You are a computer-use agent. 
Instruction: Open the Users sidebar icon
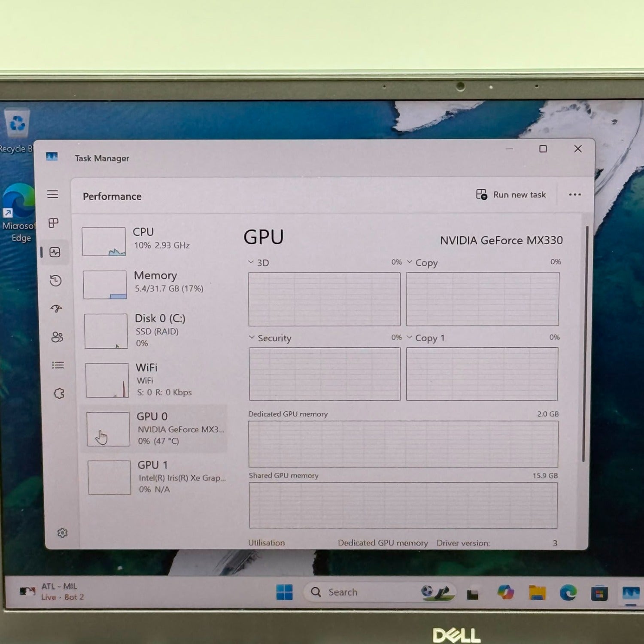point(57,337)
